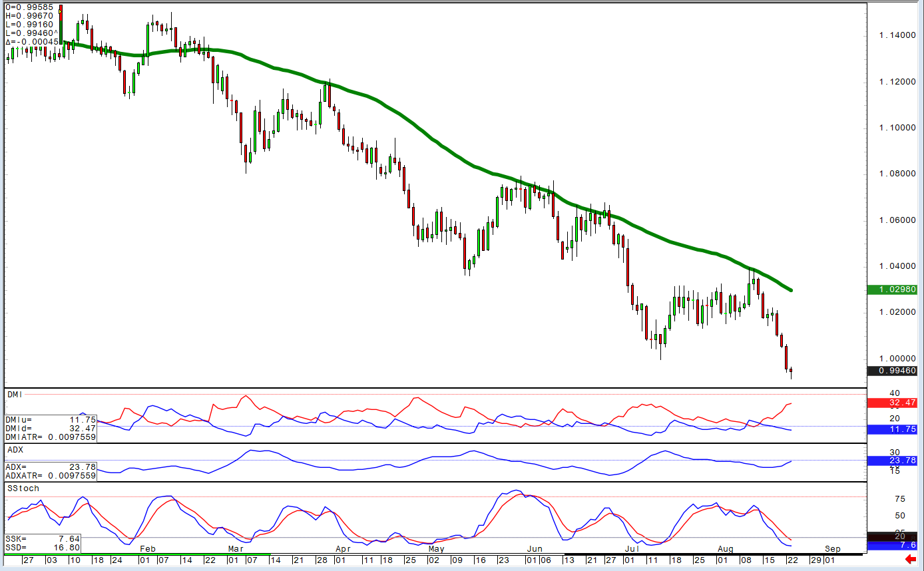The image size is (924, 571).
Task: Click the 'DMId=' legend row
Action: click(x=51, y=429)
